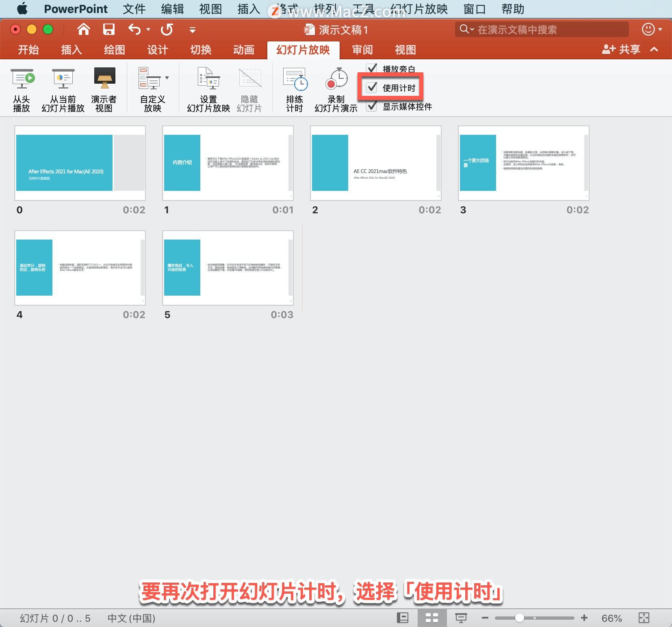
Task: Collapse the ribbon with chevron
Action: tap(654, 50)
